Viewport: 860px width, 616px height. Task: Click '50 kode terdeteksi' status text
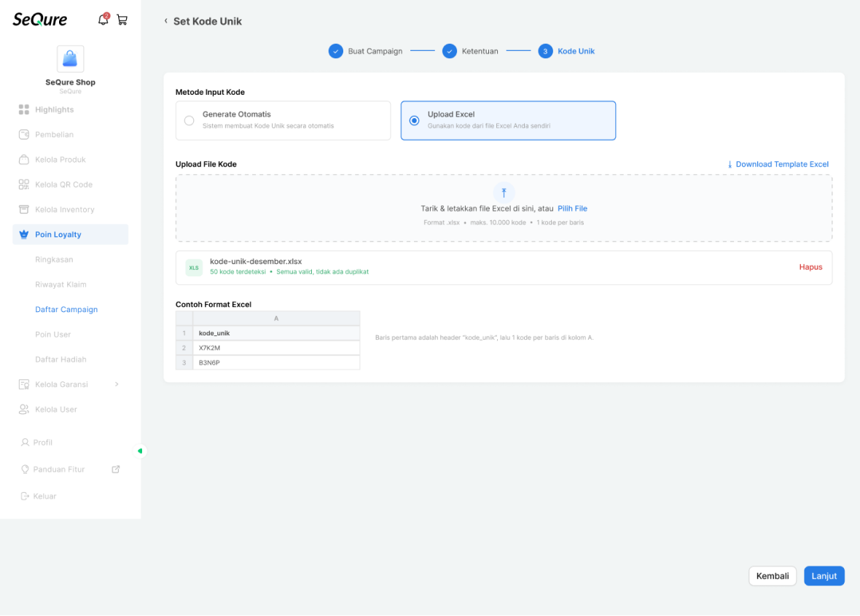click(238, 271)
